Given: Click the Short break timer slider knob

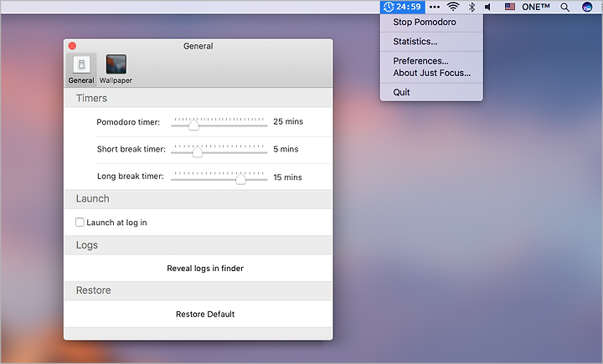Looking at the screenshot, I should click(x=197, y=151).
